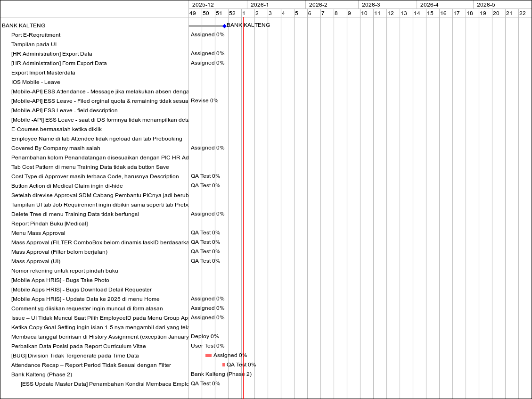Select the Export Import Masterdata task
Image resolution: width=532 pixels, height=399 pixels.
click(x=43, y=73)
